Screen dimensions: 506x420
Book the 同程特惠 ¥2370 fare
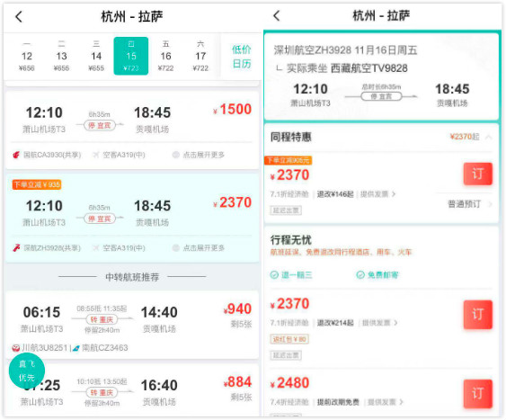(478, 174)
